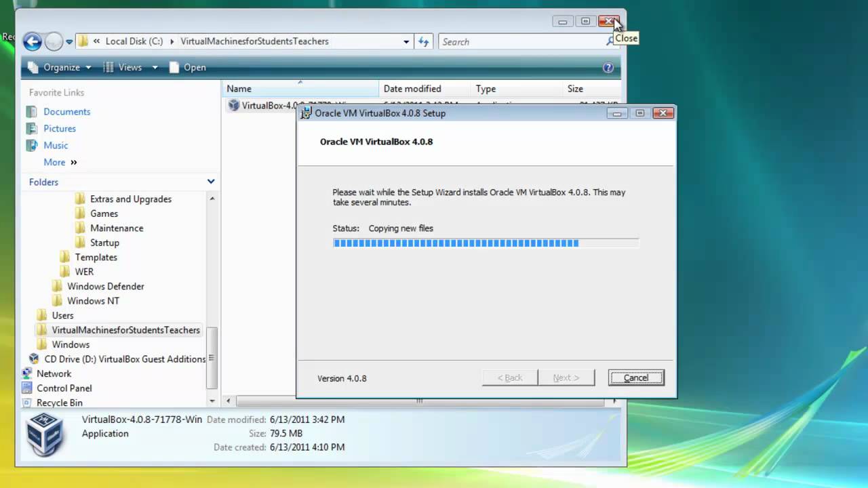
Task: Close the VirtualBox Setup dialog
Action: pyautogui.click(x=663, y=113)
